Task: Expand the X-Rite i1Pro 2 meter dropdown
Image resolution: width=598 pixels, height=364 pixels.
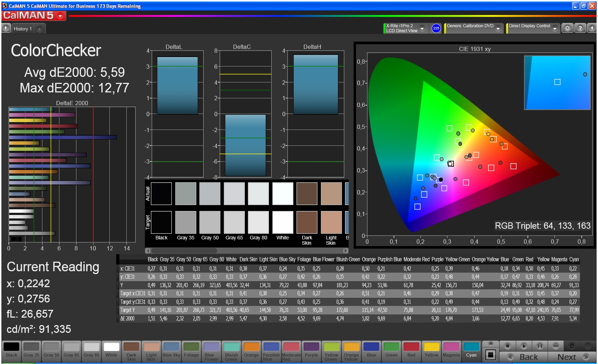Action: (422, 28)
